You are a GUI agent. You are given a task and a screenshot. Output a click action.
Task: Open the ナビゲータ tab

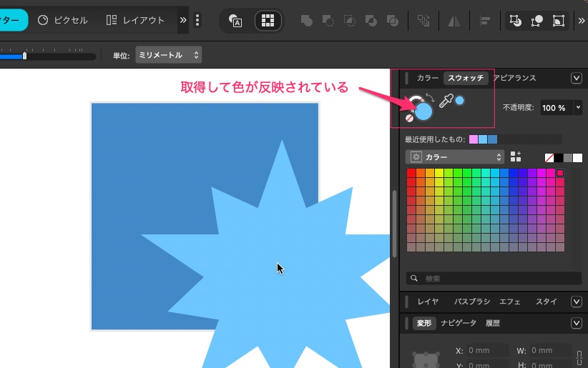[x=459, y=323]
